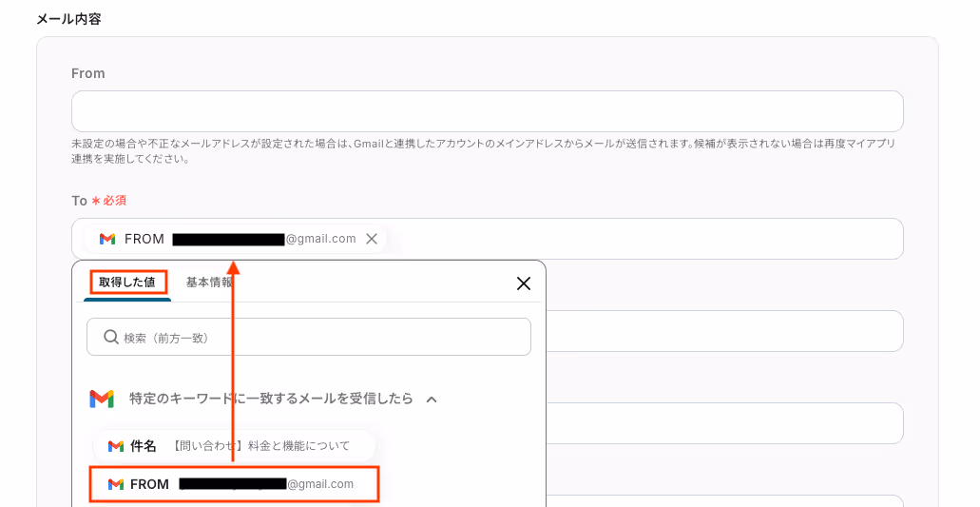The image size is (980, 507).
Task: Click the Gmail icon in list FROM row
Action: (116, 484)
